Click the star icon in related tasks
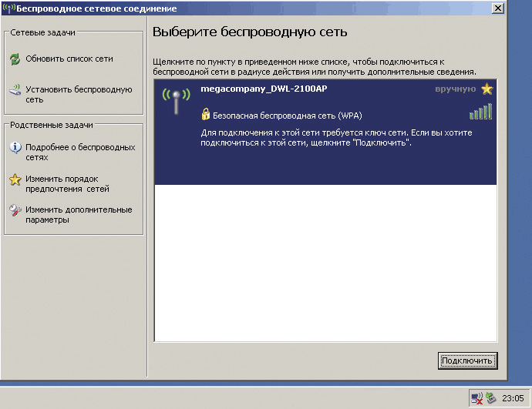Screen dimensions: 532x409 click(15, 179)
